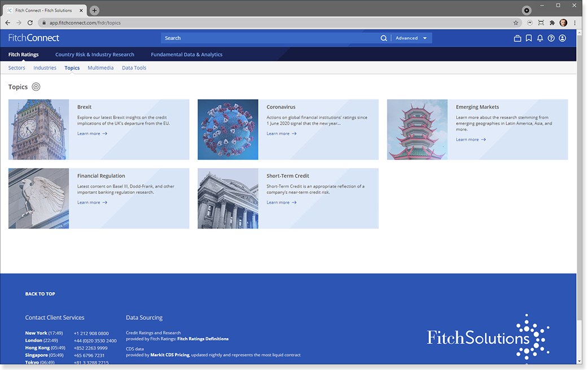588x370 pixels.
Task: Click the circular extension icon after star
Action: click(530, 23)
